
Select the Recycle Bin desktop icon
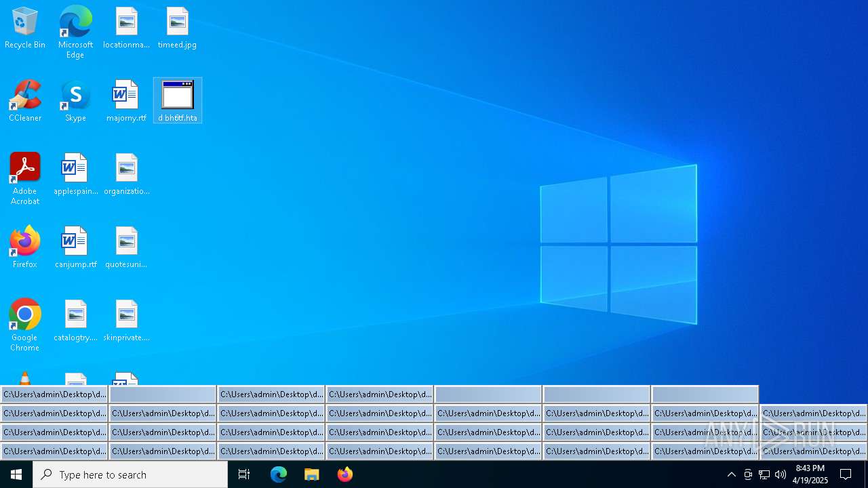pyautogui.click(x=25, y=28)
